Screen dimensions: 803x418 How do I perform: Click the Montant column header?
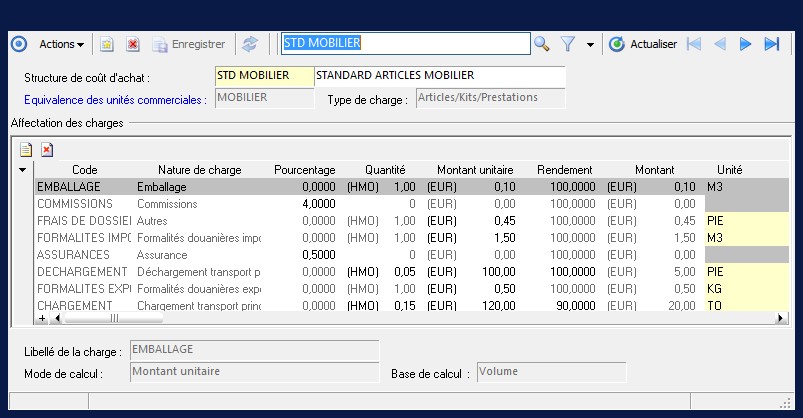pos(654,170)
